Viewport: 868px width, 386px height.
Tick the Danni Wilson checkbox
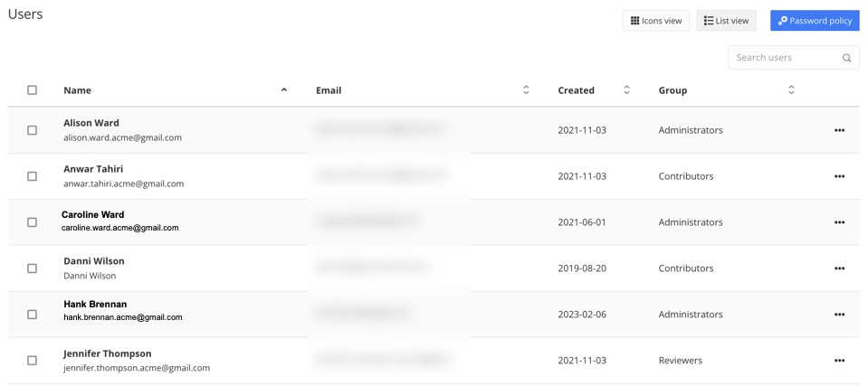pos(33,268)
